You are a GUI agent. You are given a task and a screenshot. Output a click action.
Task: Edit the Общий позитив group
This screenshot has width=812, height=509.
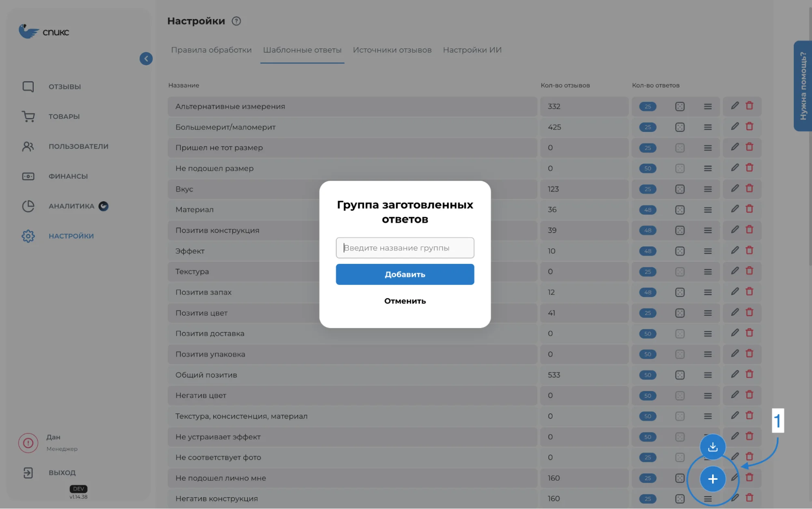[x=735, y=374]
